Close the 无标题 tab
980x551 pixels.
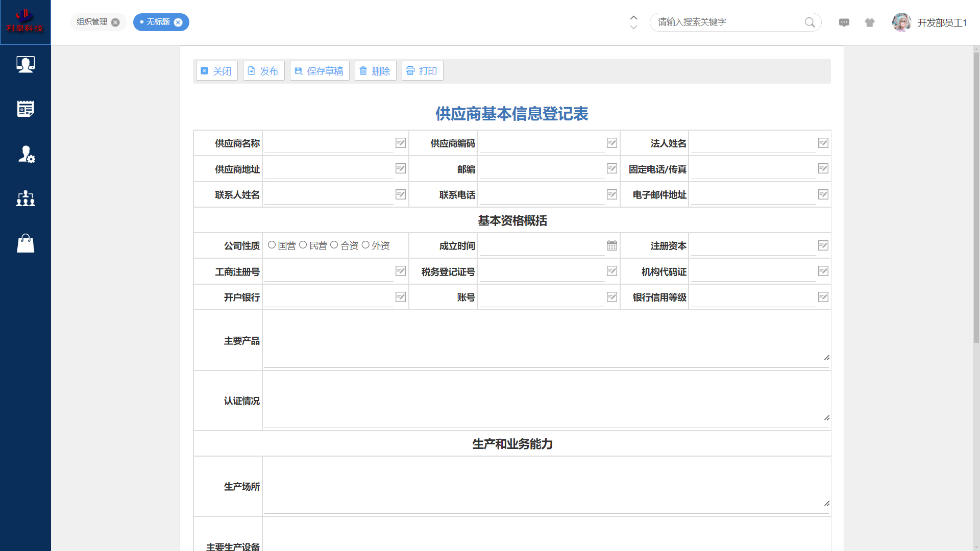[x=178, y=22]
